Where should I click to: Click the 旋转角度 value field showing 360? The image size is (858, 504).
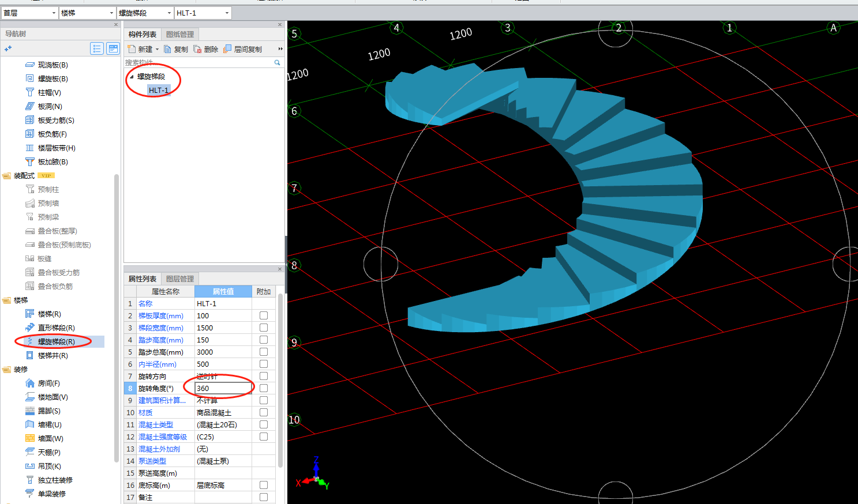223,389
